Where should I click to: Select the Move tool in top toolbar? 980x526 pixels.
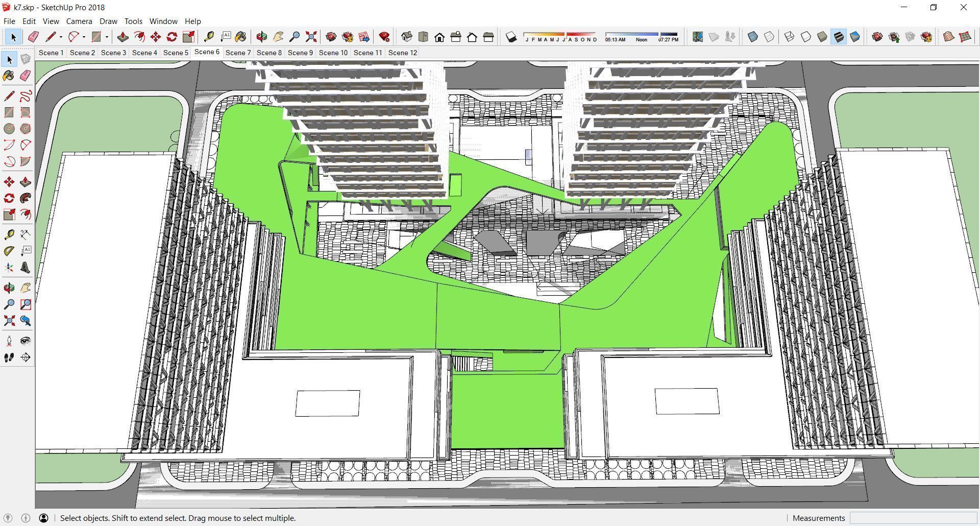(x=156, y=37)
